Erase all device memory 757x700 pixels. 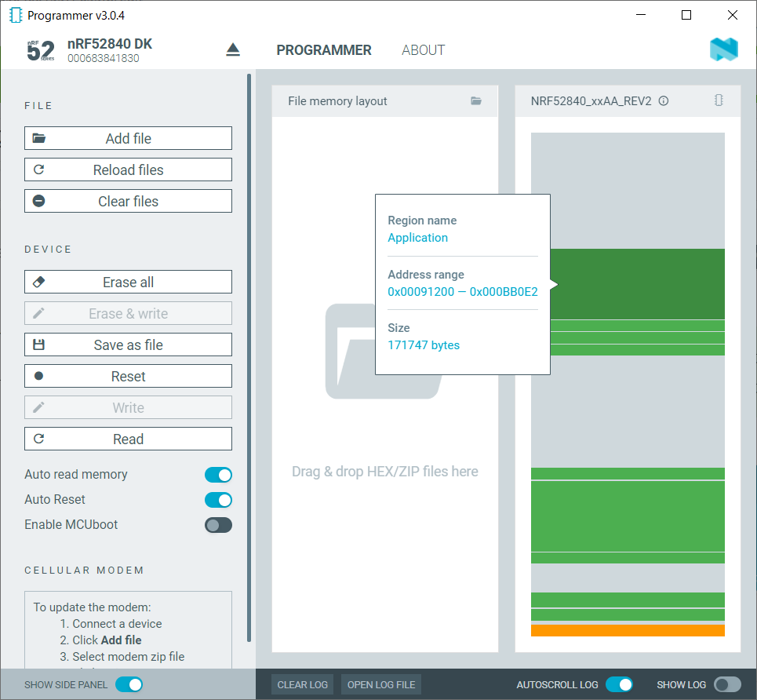(x=128, y=282)
